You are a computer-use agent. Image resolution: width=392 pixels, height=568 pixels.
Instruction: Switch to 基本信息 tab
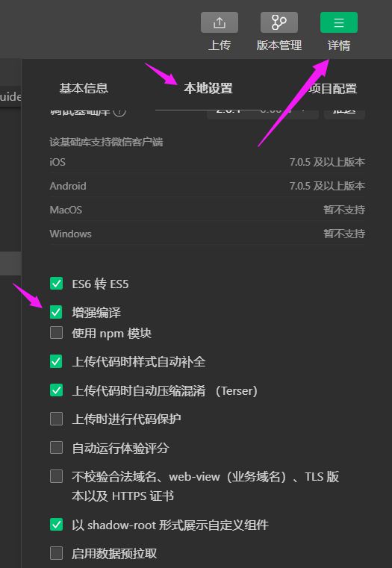point(84,88)
